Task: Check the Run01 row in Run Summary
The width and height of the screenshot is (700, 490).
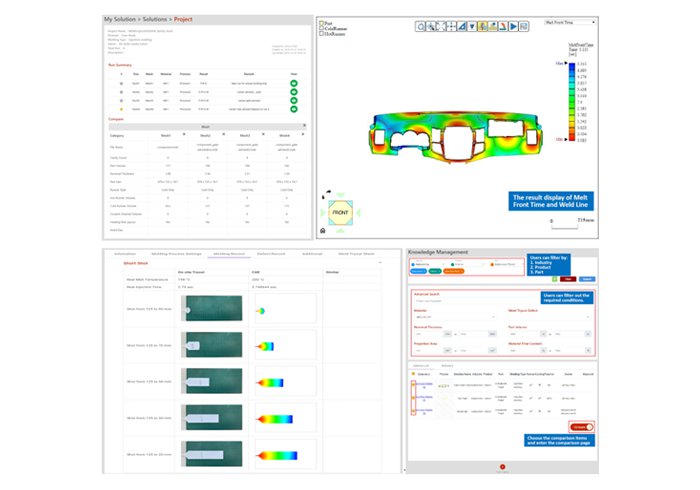Action: tap(121, 83)
